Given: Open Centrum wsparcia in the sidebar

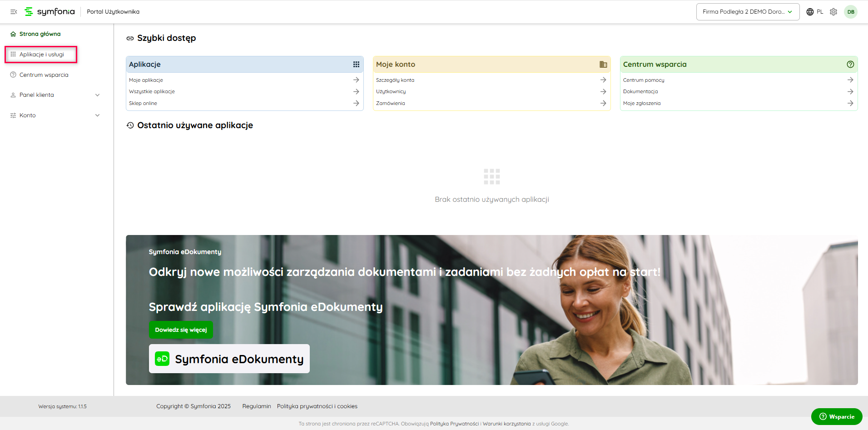Looking at the screenshot, I should (x=44, y=75).
